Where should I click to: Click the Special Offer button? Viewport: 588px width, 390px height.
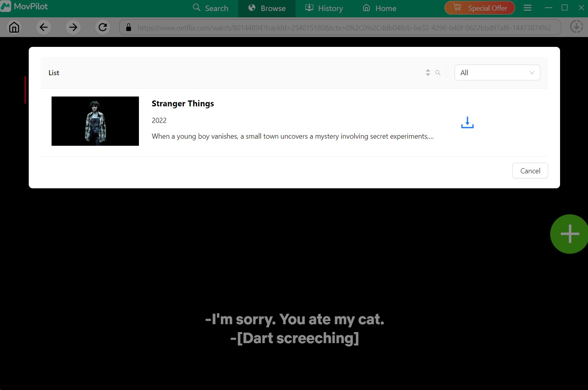click(479, 7)
